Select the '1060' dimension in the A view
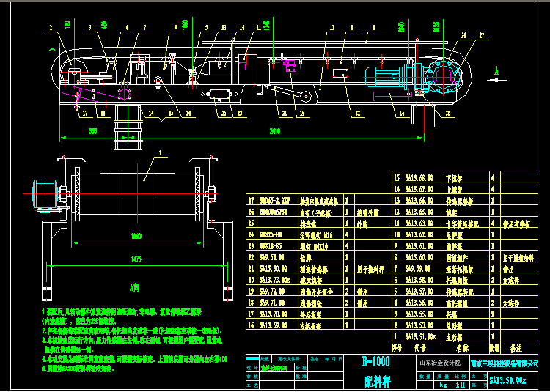Viewport: 550px width, 392px height. [136, 237]
